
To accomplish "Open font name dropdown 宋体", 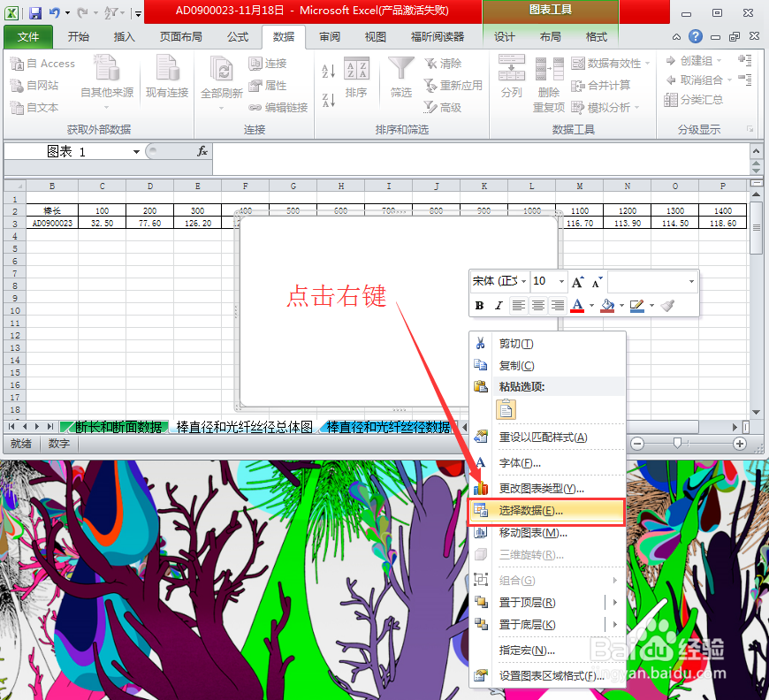I will pos(524,282).
